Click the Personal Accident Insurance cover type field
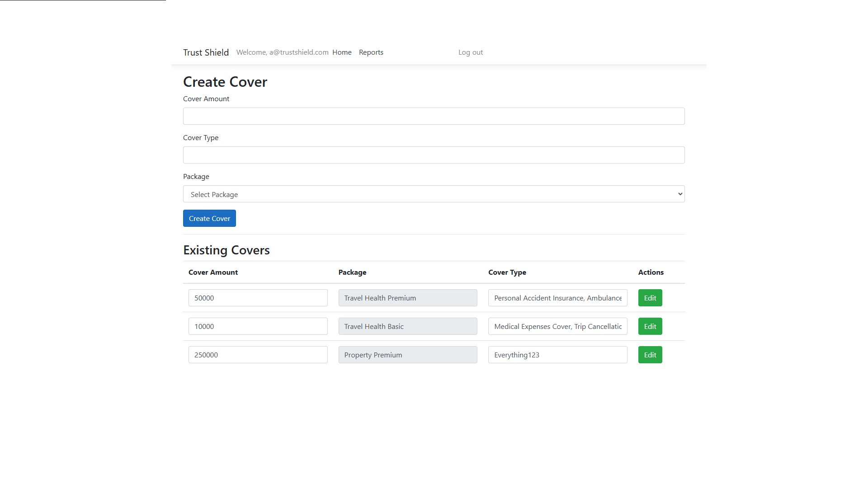868x488 pixels. 557,298
